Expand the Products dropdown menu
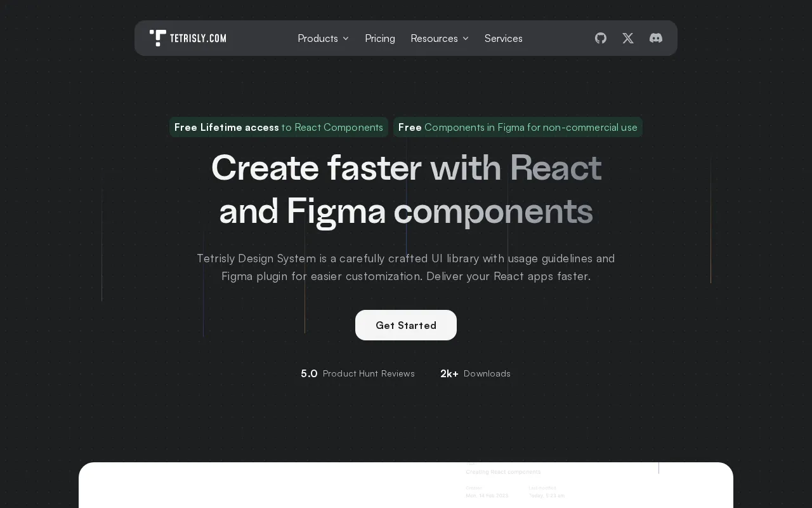The height and width of the screenshot is (508, 812). click(324, 38)
